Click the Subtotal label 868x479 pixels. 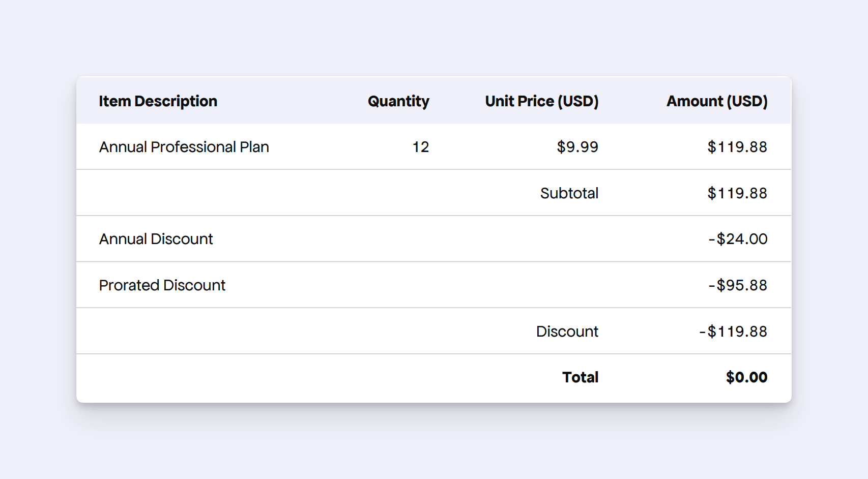coord(569,193)
